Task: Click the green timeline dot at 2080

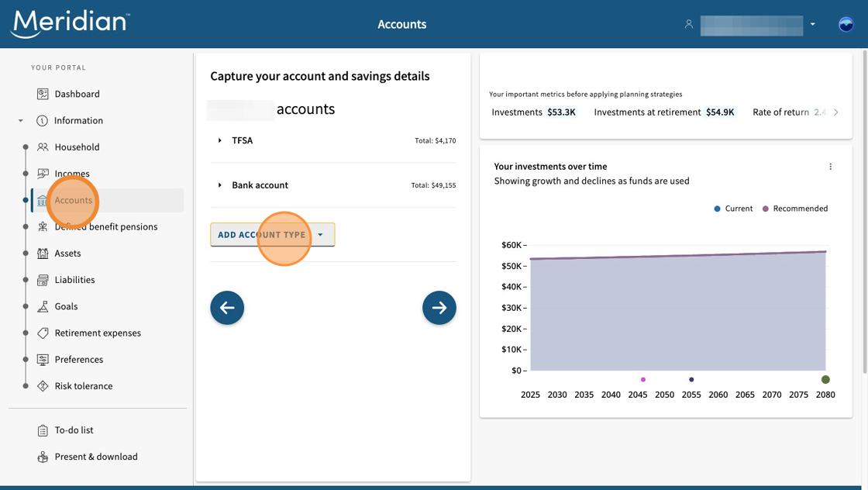Action: 825,380
